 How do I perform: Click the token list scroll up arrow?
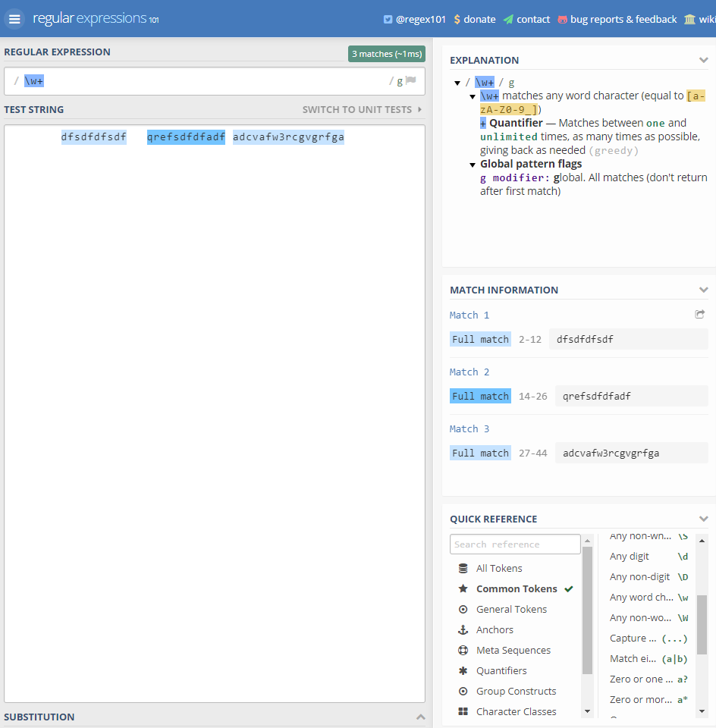(702, 541)
